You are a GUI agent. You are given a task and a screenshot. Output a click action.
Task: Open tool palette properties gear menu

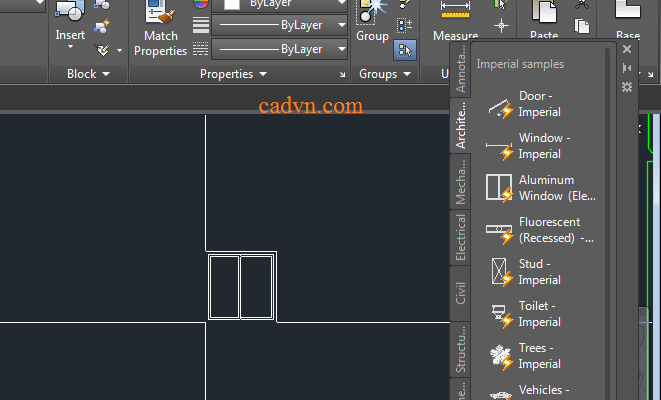tap(627, 87)
